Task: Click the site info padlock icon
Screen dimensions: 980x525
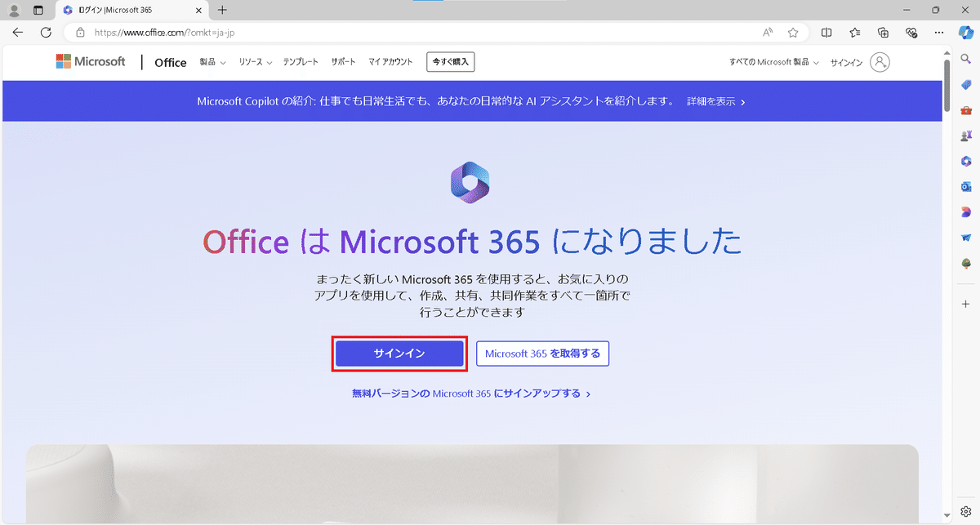Action: point(80,33)
